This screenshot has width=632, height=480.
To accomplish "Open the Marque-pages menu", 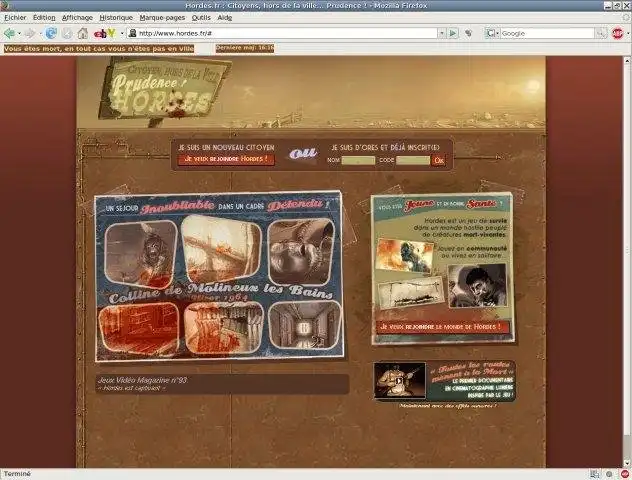I will pos(162,18).
